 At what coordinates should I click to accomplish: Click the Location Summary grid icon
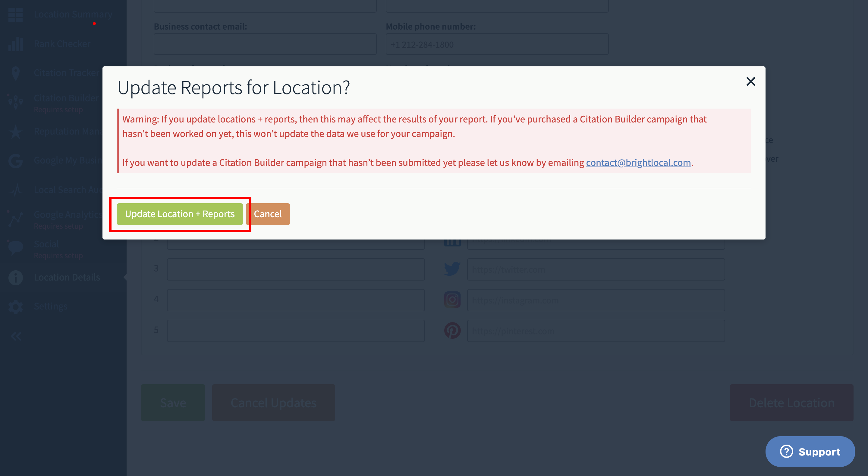tap(15, 14)
